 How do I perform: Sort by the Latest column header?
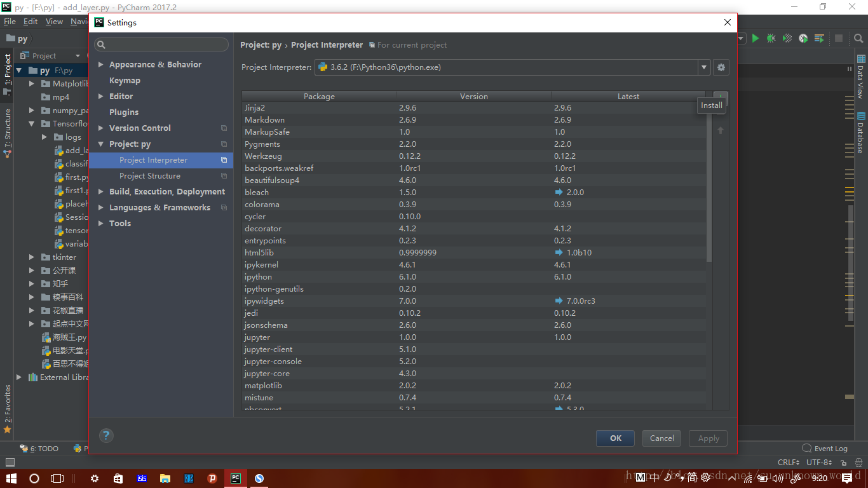coord(628,97)
